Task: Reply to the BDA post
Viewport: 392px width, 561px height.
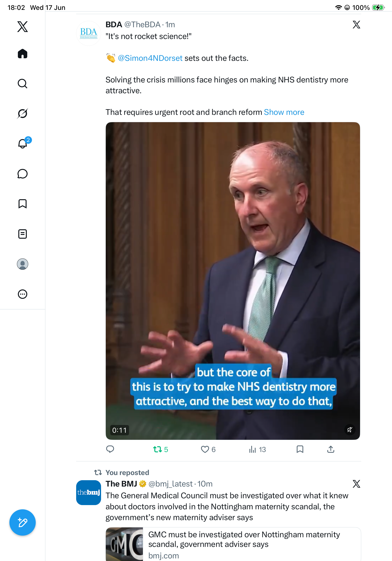Action: 110,449
